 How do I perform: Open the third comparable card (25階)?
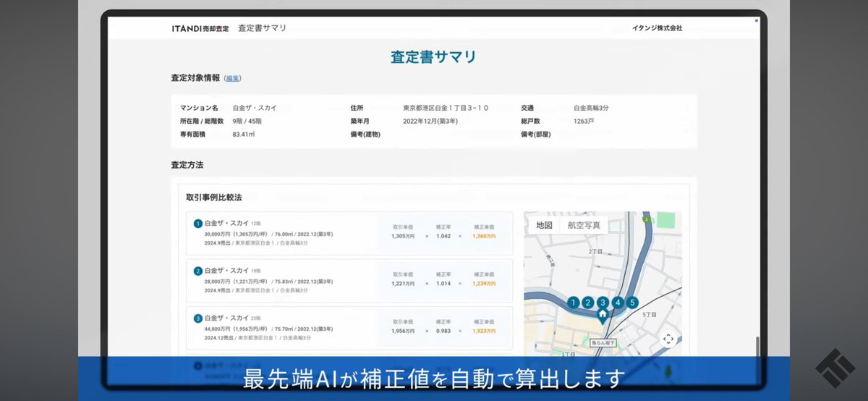click(x=349, y=328)
